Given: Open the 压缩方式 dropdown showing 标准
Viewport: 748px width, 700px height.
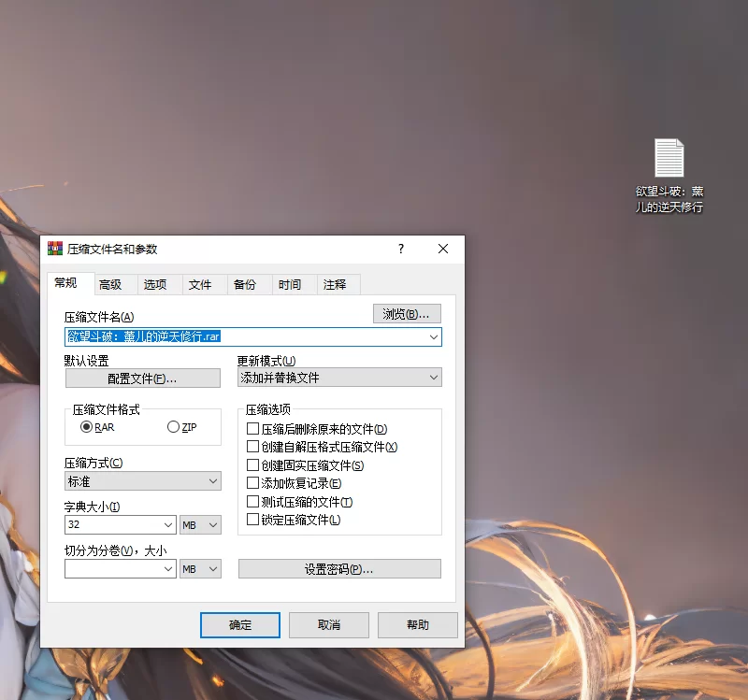Looking at the screenshot, I should (x=143, y=481).
